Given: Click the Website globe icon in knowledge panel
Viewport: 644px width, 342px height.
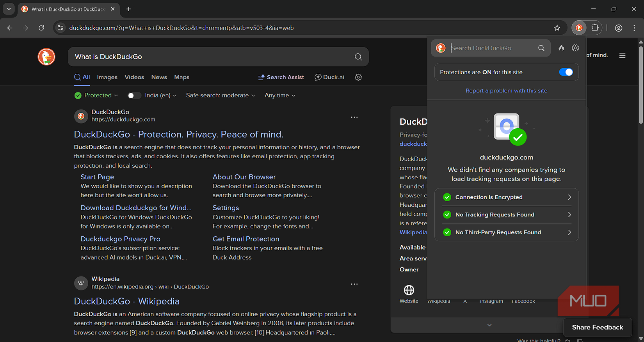Looking at the screenshot, I should click(x=409, y=290).
